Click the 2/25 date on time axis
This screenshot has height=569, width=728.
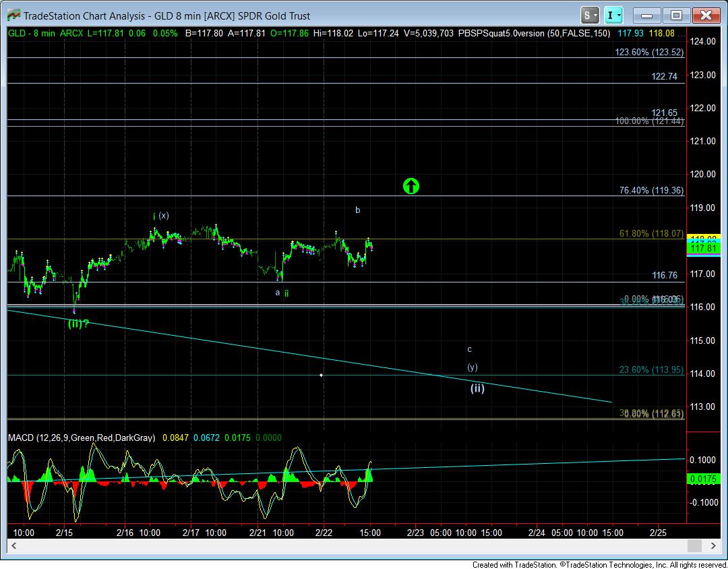pos(657,533)
